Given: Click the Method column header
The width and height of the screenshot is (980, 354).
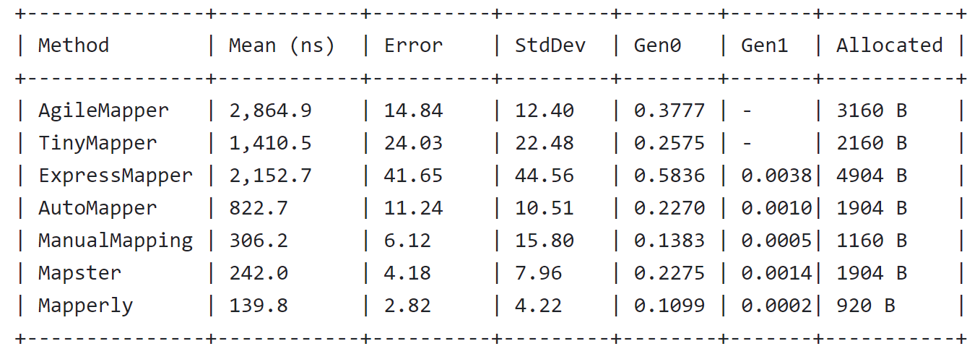Looking at the screenshot, I should click(x=74, y=46).
